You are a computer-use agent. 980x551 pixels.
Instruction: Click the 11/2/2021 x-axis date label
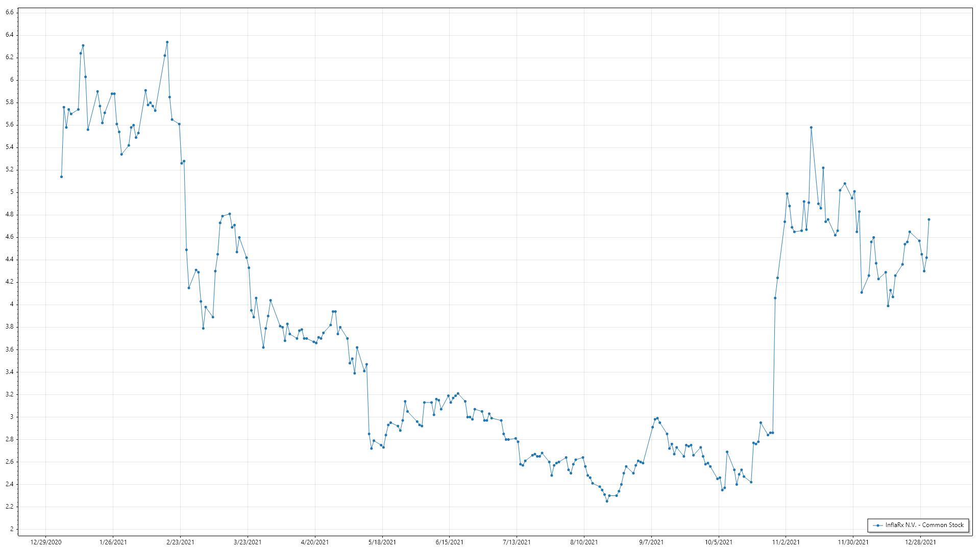click(786, 542)
